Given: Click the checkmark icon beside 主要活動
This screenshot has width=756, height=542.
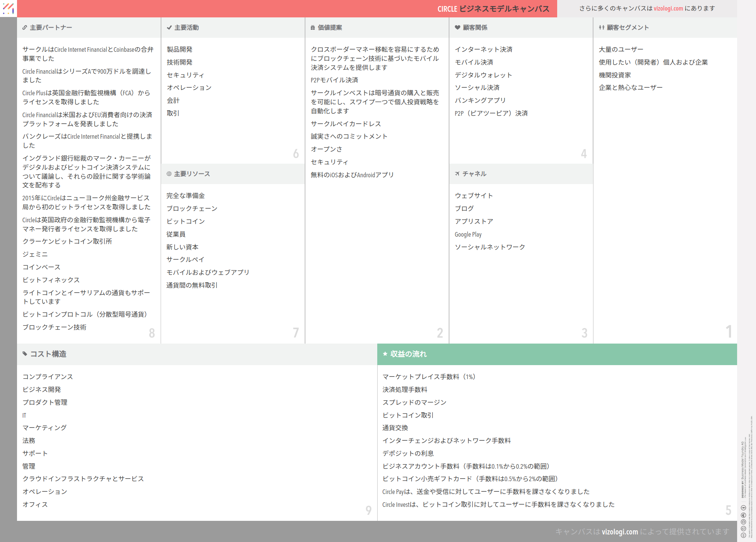Looking at the screenshot, I should click(x=169, y=28).
